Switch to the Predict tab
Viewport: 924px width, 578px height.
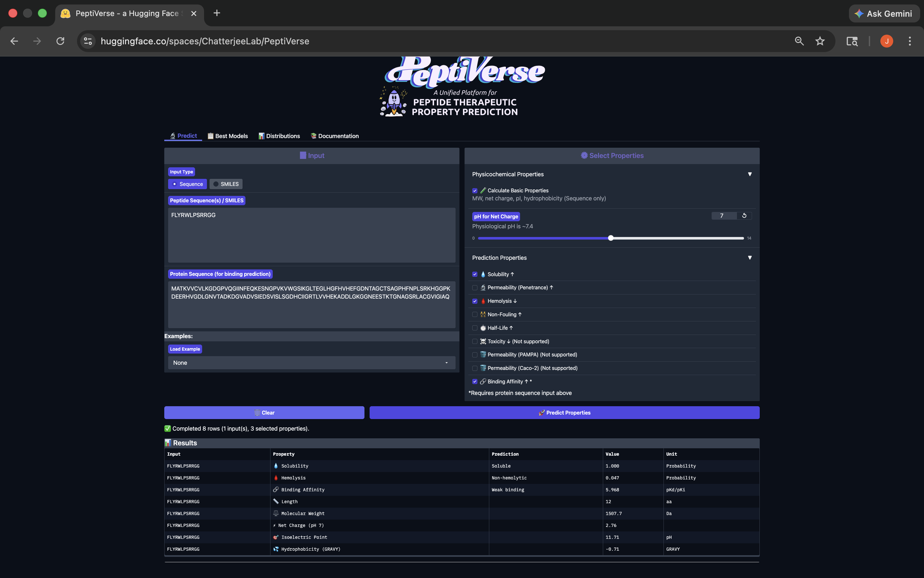click(x=183, y=136)
